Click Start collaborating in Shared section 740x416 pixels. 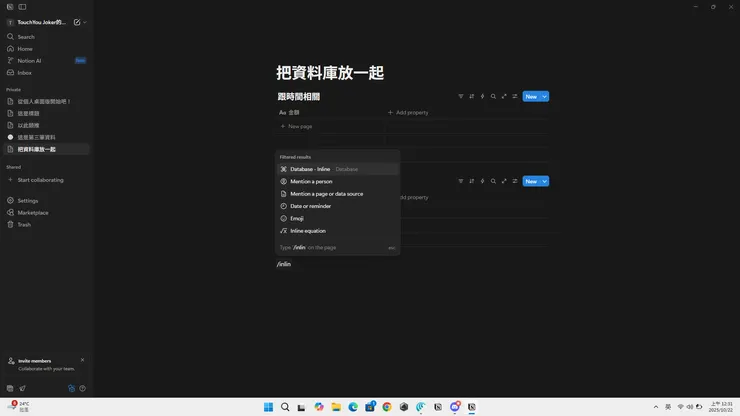pyautogui.click(x=46, y=180)
